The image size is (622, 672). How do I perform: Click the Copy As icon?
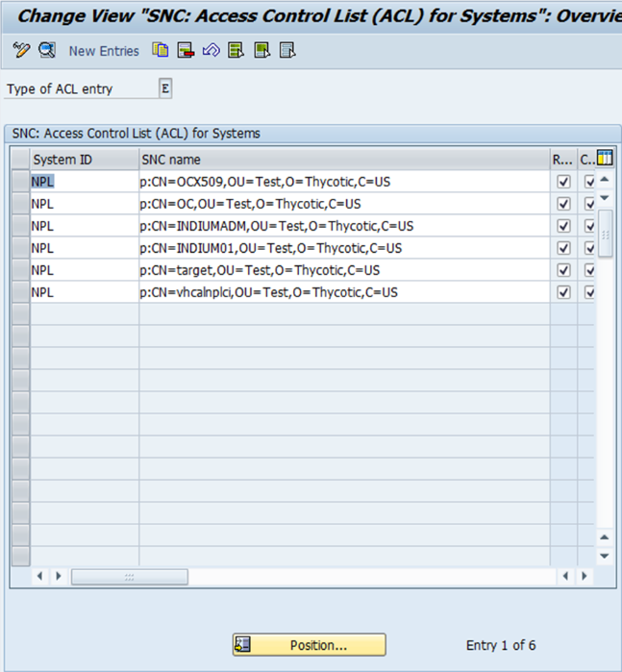tap(161, 50)
